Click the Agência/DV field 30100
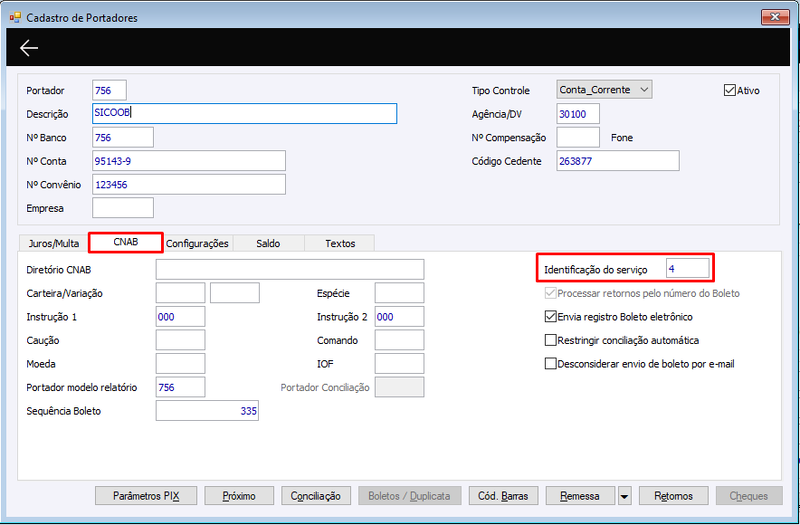The width and height of the screenshot is (800, 525). coord(578,114)
